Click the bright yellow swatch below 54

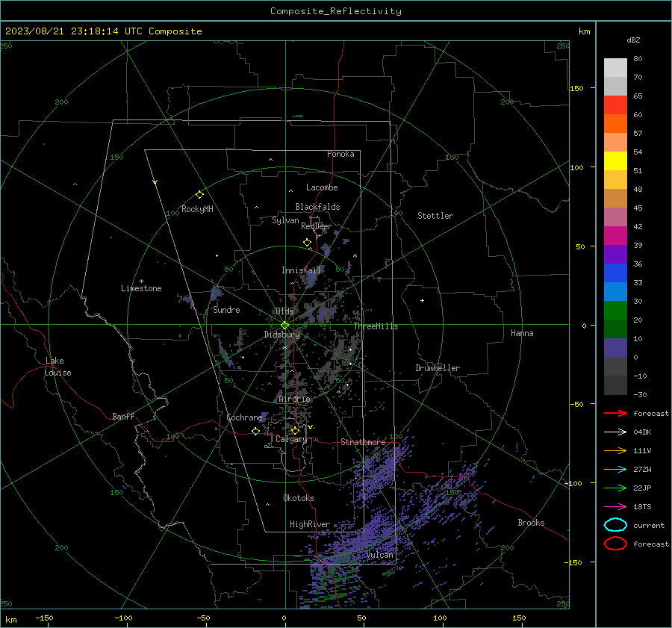pos(615,161)
